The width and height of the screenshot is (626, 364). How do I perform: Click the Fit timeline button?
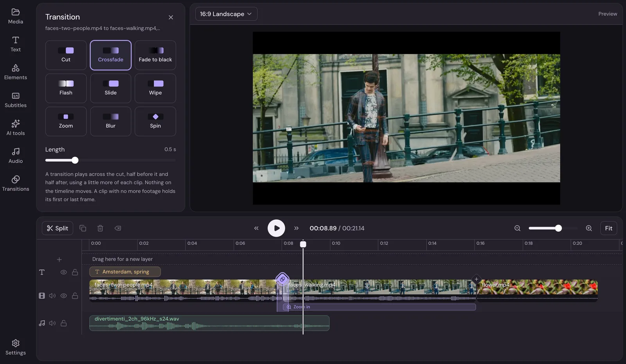tap(608, 228)
